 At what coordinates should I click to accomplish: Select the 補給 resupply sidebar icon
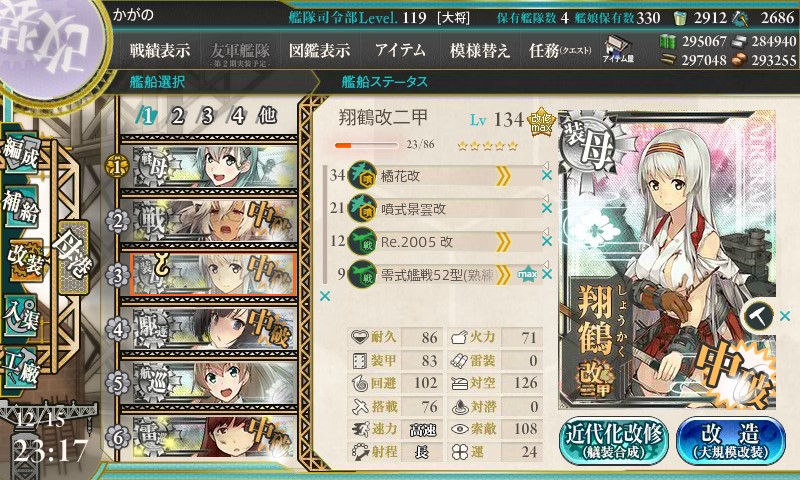21,206
